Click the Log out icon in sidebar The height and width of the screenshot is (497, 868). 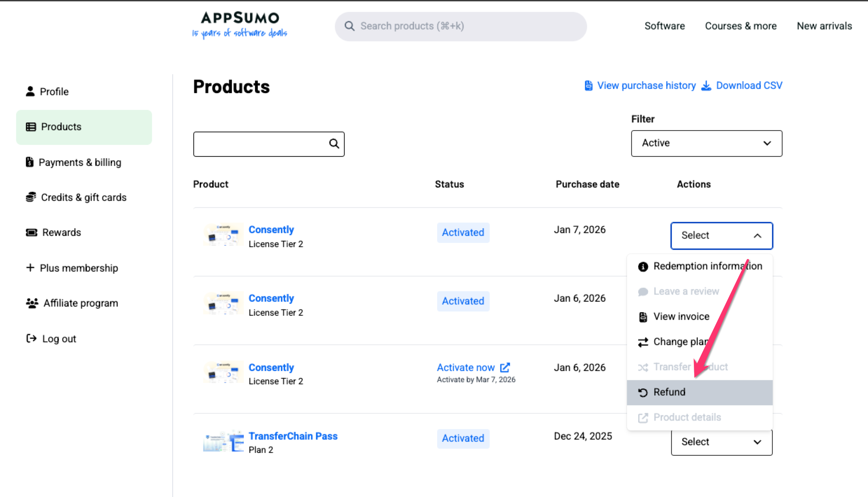(32, 338)
